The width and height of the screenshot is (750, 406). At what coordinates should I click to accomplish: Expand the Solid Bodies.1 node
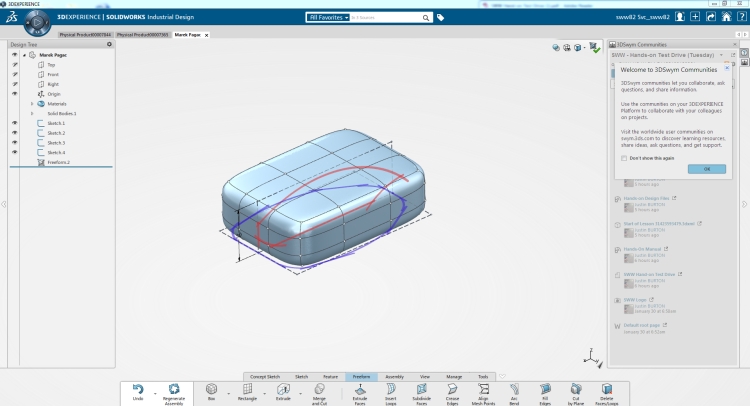coord(32,114)
